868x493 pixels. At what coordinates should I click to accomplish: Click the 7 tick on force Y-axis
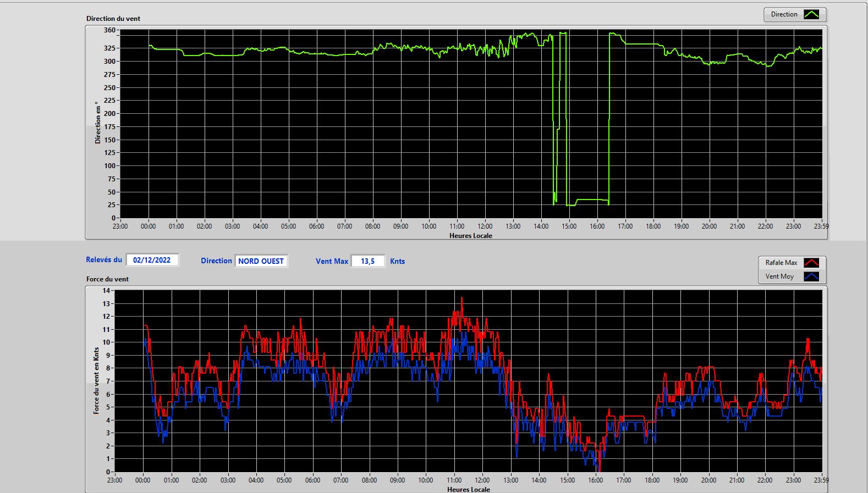point(108,381)
